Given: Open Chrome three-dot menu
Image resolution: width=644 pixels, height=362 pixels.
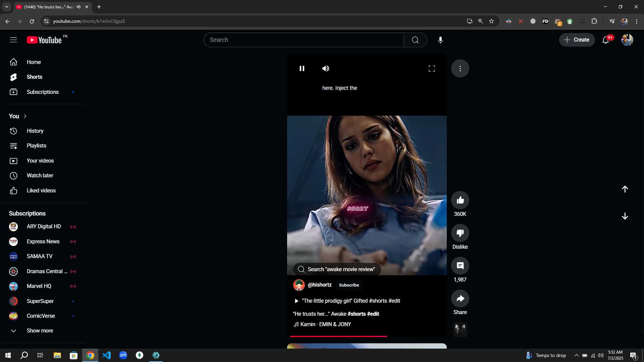Looking at the screenshot, I should (x=637, y=21).
